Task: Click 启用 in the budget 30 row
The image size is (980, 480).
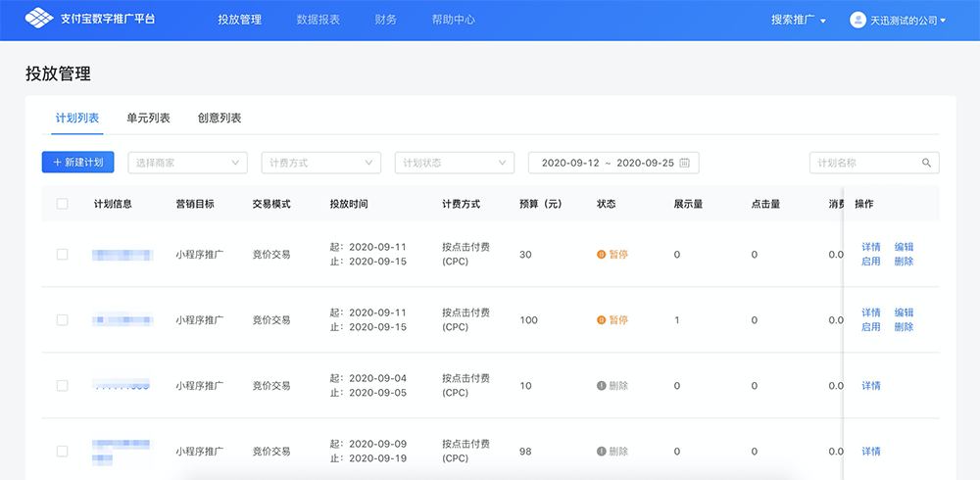Action: [870, 262]
